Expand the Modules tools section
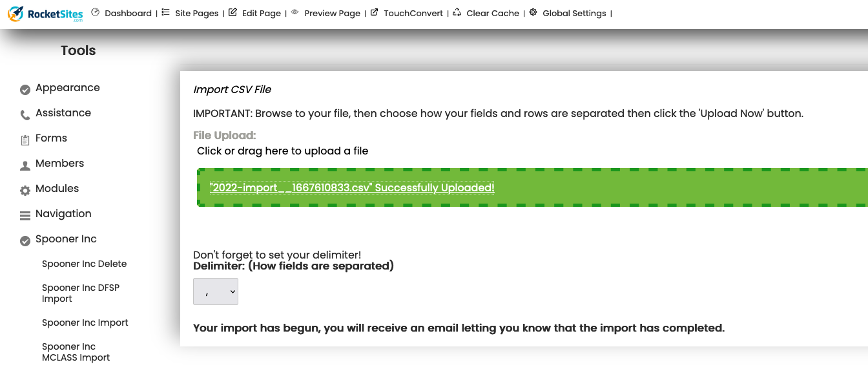The image size is (868, 371). click(57, 189)
